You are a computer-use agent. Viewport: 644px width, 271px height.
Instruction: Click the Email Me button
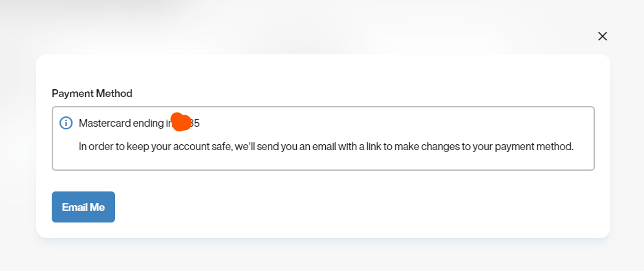click(x=83, y=207)
